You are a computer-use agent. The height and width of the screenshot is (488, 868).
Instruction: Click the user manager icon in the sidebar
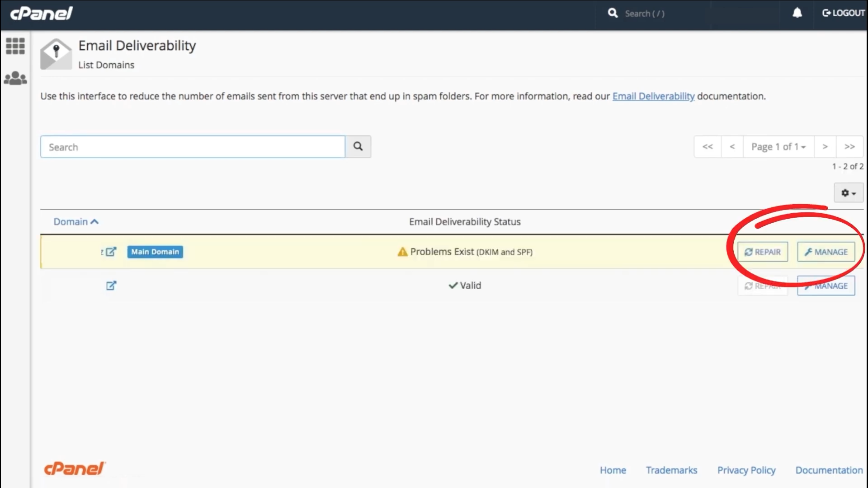pyautogui.click(x=15, y=78)
